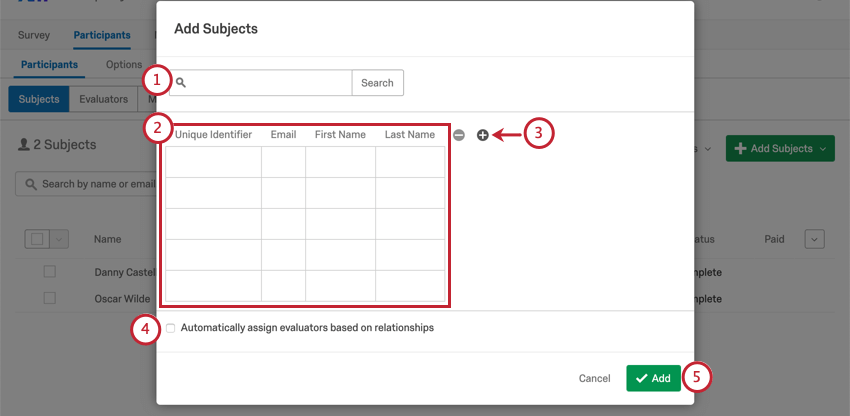Click the add column plus icon
Image resolution: width=850 pixels, height=416 pixels.
pyautogui.click(x=482, y=135)
